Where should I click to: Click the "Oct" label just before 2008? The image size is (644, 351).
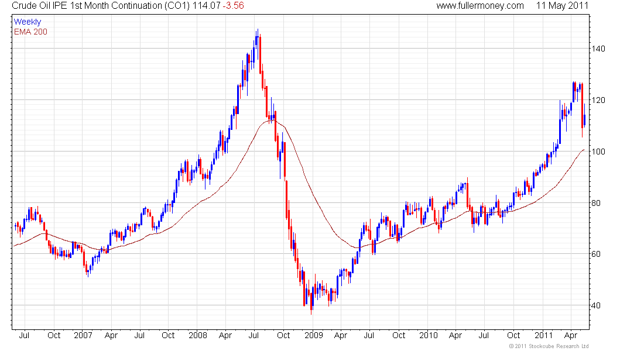coord(168,335)
